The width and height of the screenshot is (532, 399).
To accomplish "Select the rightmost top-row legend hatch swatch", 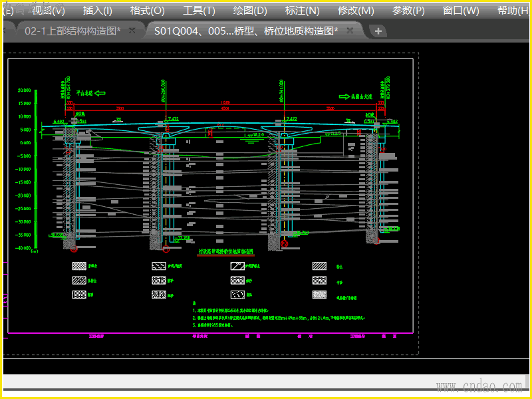I will 320,266.
